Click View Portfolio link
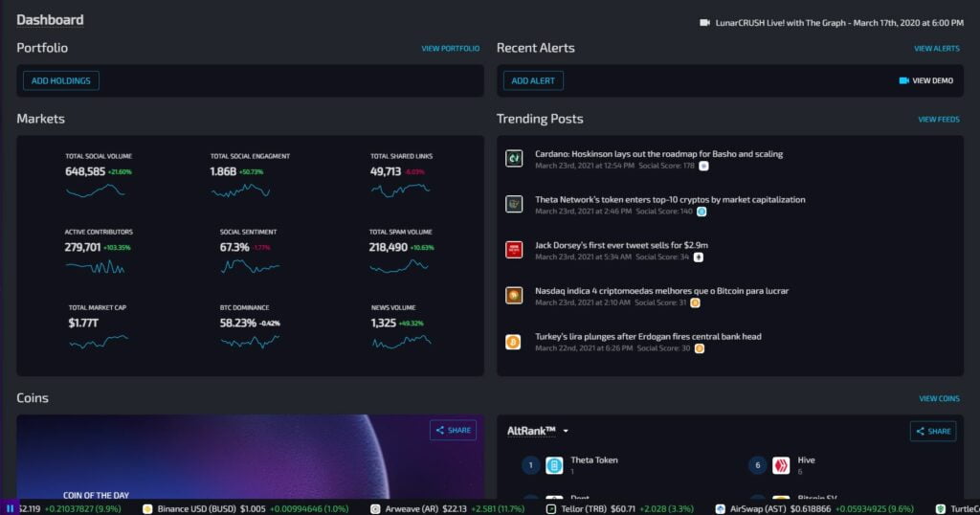980x515 pixels. (x=450, y=48)
